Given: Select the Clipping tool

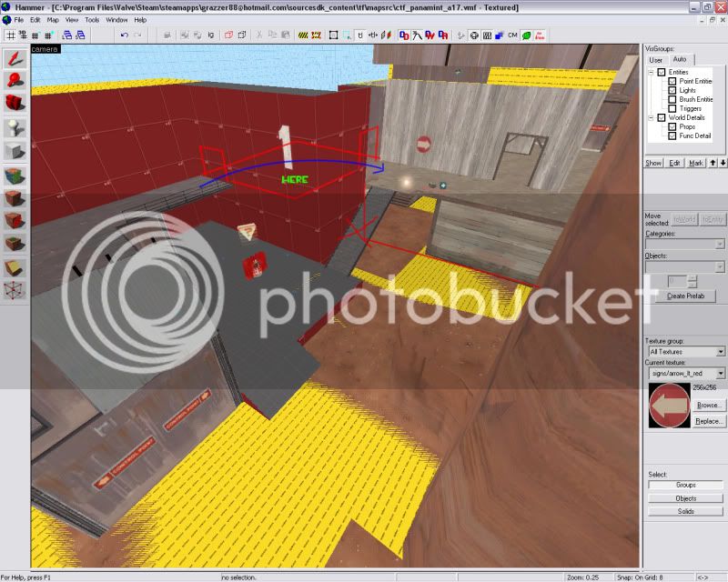Looking at the screenshot, I should click(x=15, y=267).
